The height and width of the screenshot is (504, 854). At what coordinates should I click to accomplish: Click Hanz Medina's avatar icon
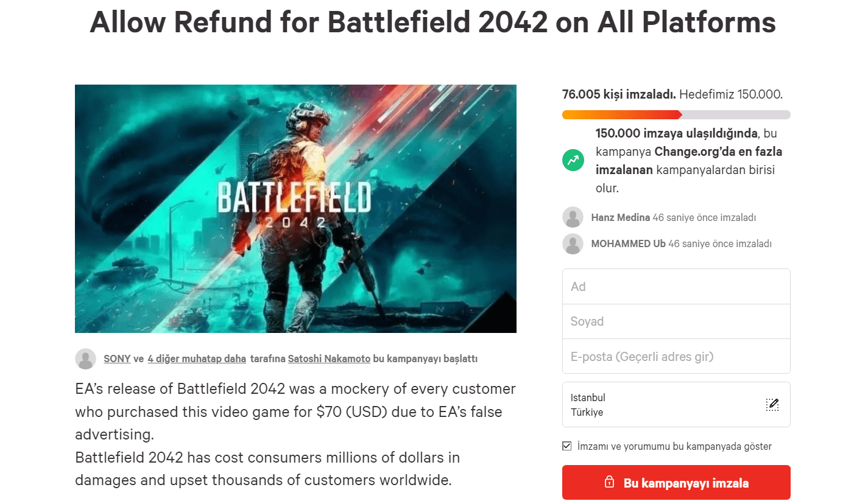click(573, 217)
